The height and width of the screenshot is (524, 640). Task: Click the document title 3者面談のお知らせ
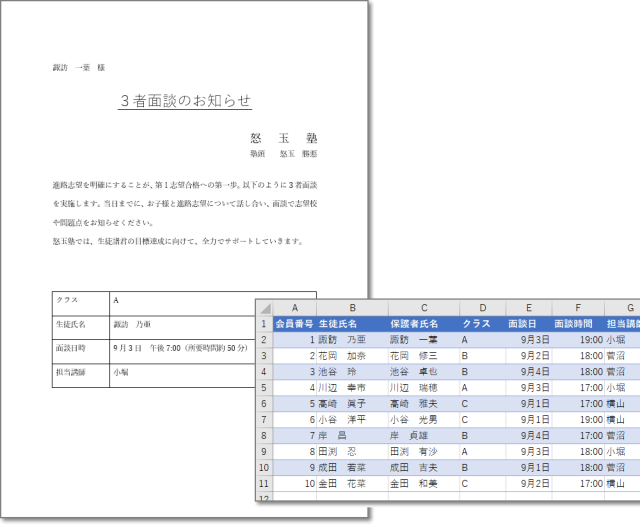[x=185, y=100]
